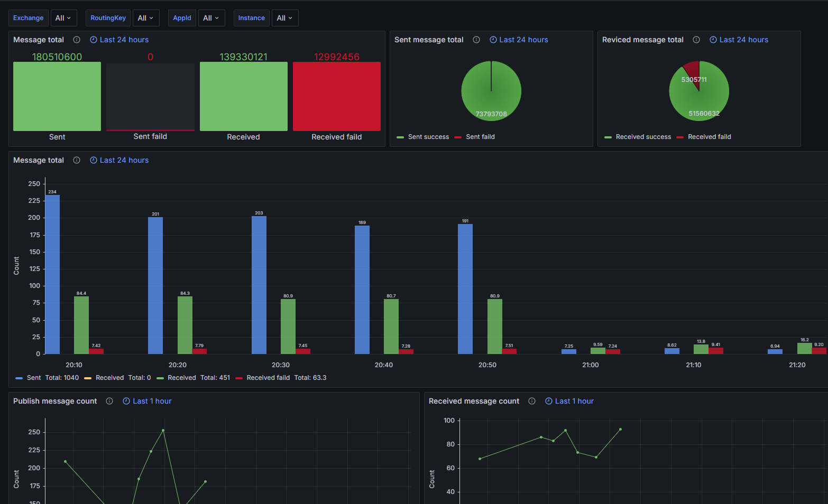Image resolution: width=828 pixels, height=504 pixels.
Task: Click the red Received faild stat tile
Action: [337, 96]
